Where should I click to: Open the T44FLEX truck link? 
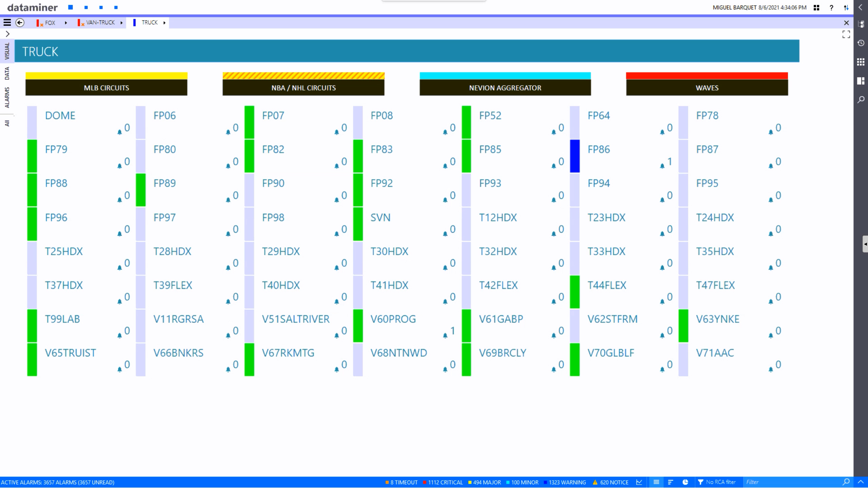607,285
